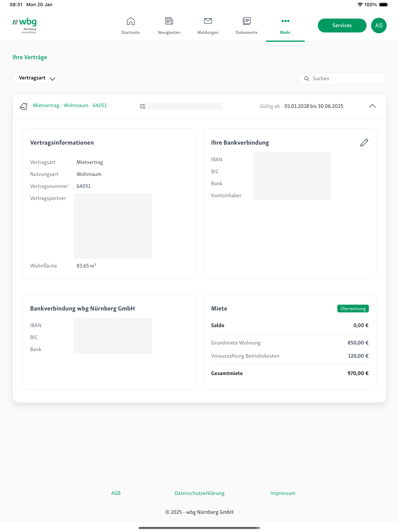Viewport: 399px width, 532px height.
Task: Switch to the Neuigkeiten tab label
Action: coord(169,32)
